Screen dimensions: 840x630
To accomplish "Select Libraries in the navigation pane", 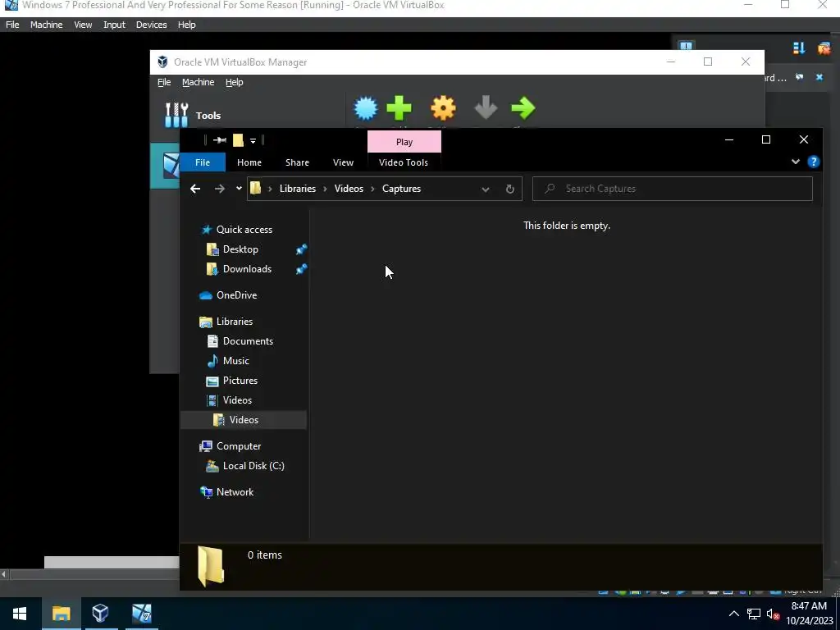I will click(x=235, y=322).
